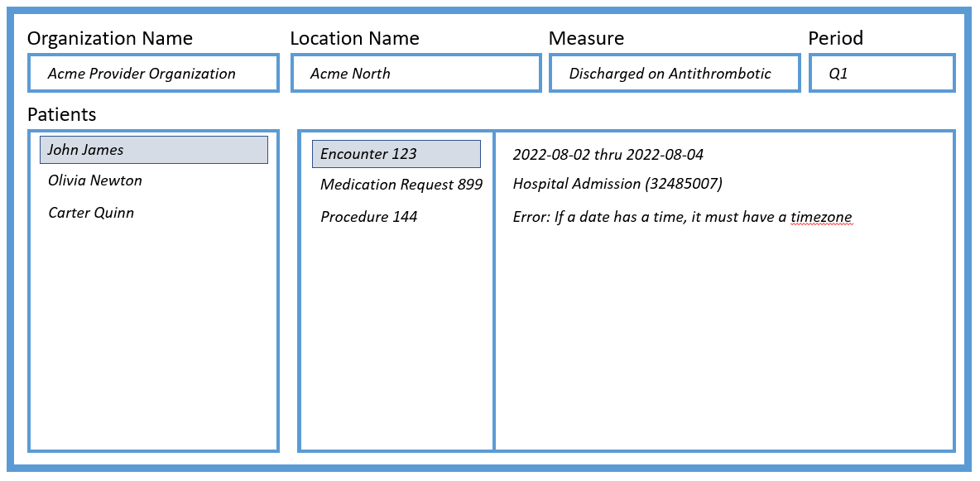Open the Period field showing Q1

pyautogui.click(x=881, y=74)
